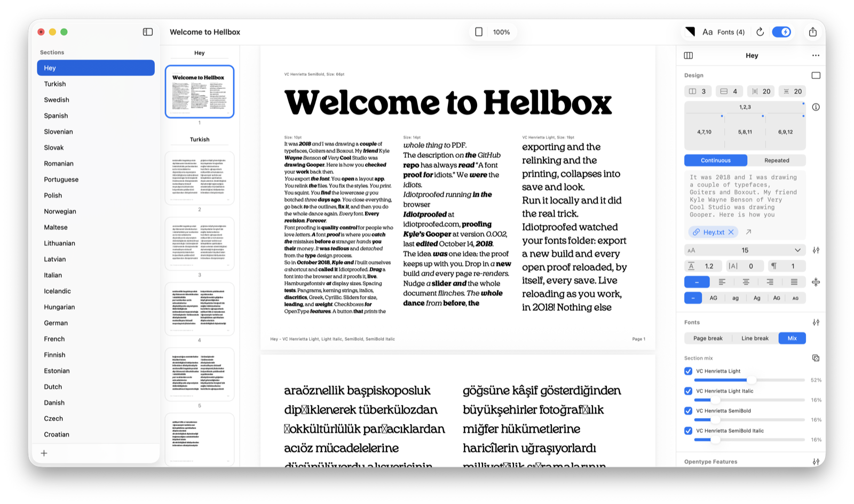Select the default dash case option
This screenshot has width=854, height=504.
693,298
